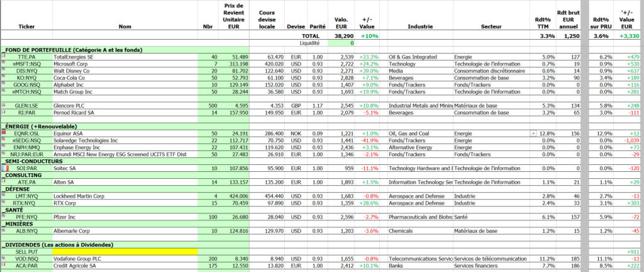This screenshot has height=272, width=644.
Task: Select the ÉNERGIE (+Renouvelable) section heading
Action: [x=39, y=127]
